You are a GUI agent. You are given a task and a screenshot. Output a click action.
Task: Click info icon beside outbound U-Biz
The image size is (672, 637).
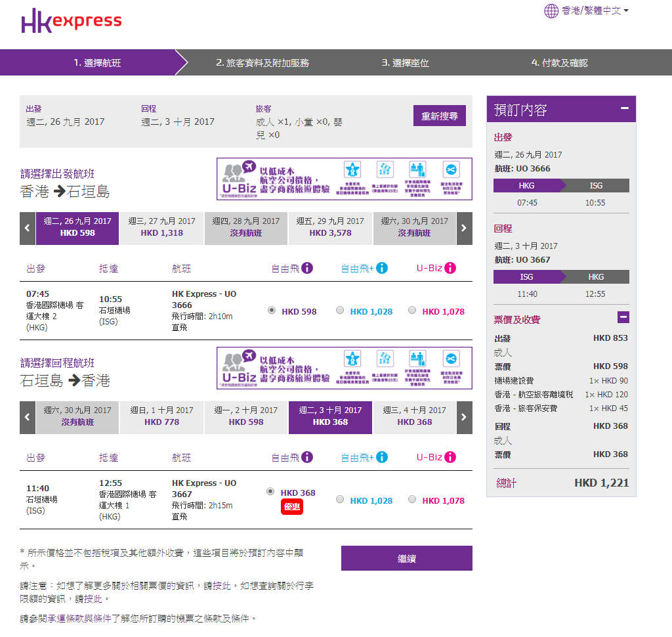[x=450, y=268]
